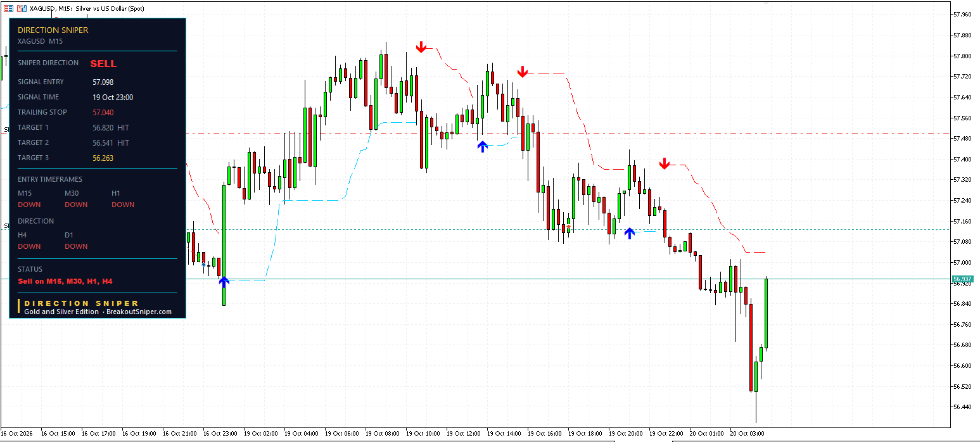The image size is (980, 442).
Task: Click the red sell arrow near 57.72
Action: [522, 72]
